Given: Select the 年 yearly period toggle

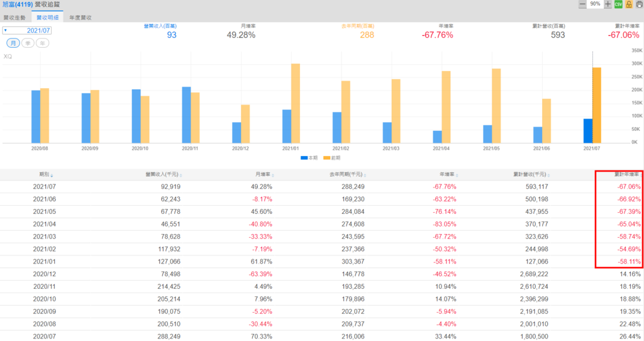Looking at the screenshot, I should (x=43, y=43).
